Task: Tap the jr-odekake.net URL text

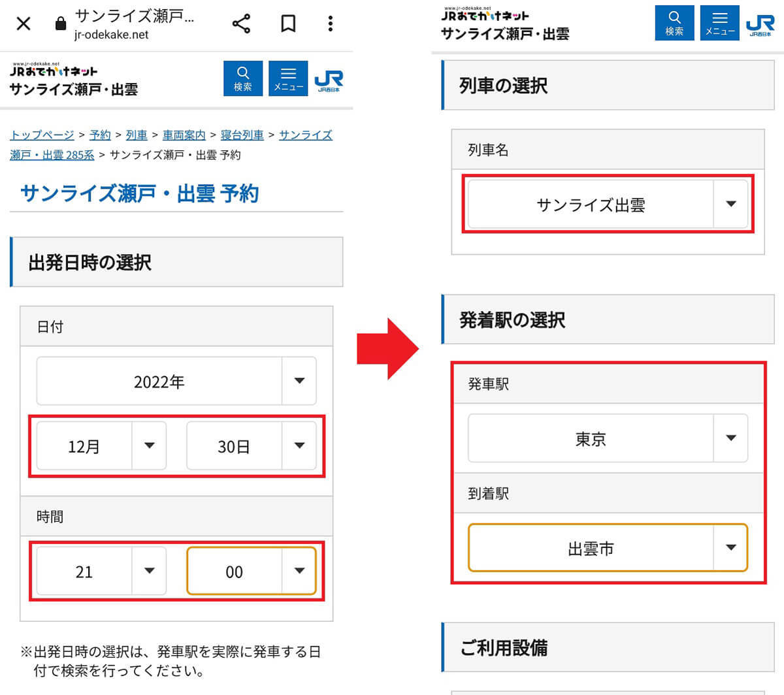Action: [112, 35]
